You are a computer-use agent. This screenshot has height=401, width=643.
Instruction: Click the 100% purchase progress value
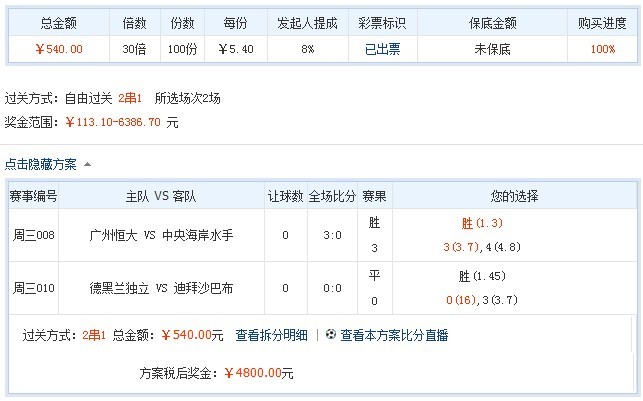(x=603, y=49)
